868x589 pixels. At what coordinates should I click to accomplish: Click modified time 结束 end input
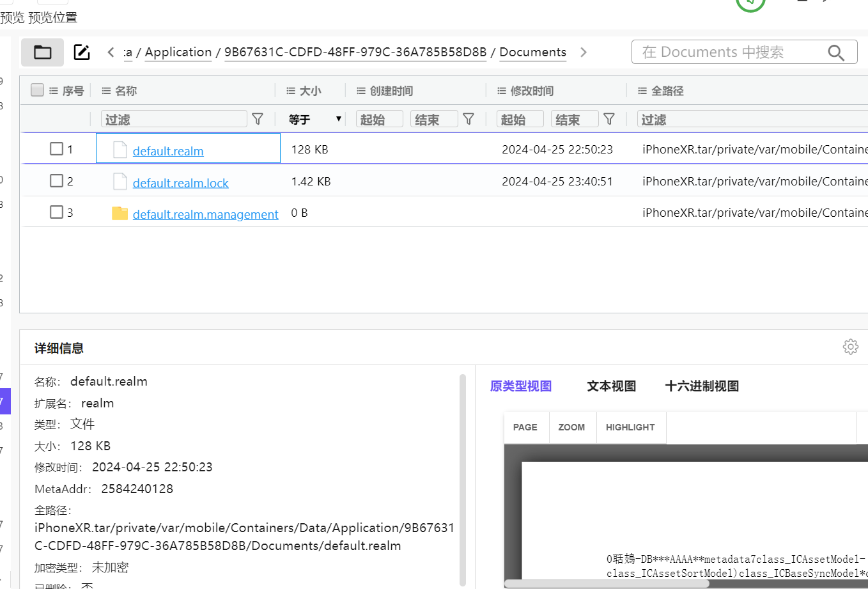575,119
